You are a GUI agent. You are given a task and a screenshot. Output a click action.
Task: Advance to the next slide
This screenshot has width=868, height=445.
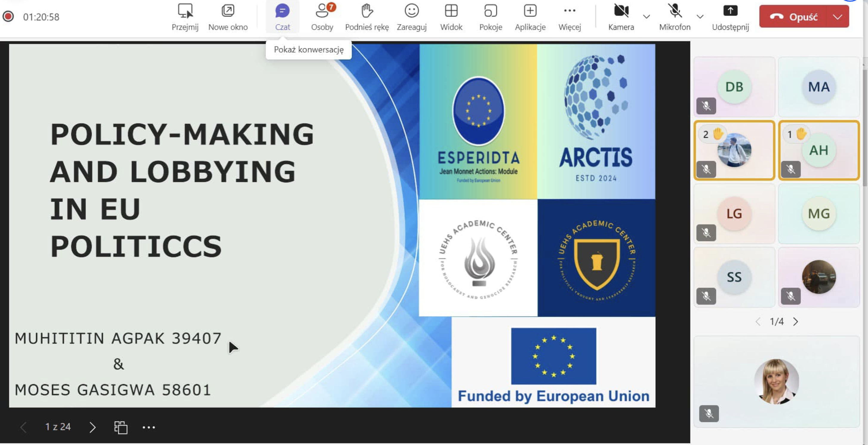(92, 427)
